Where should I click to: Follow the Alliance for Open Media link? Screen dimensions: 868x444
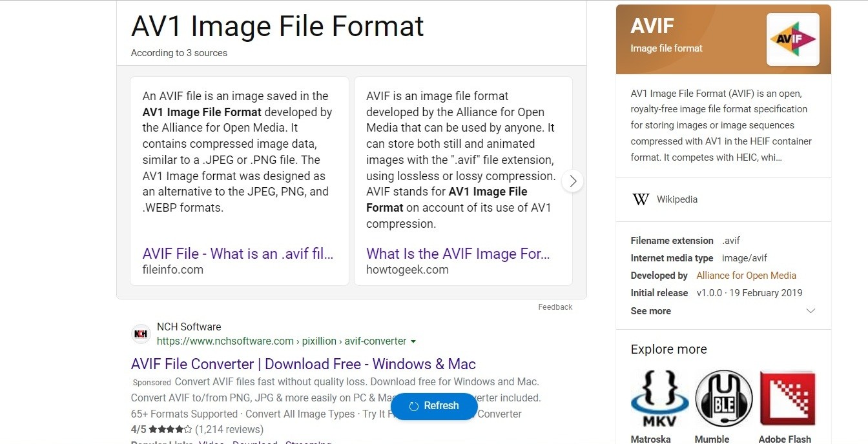746,276
